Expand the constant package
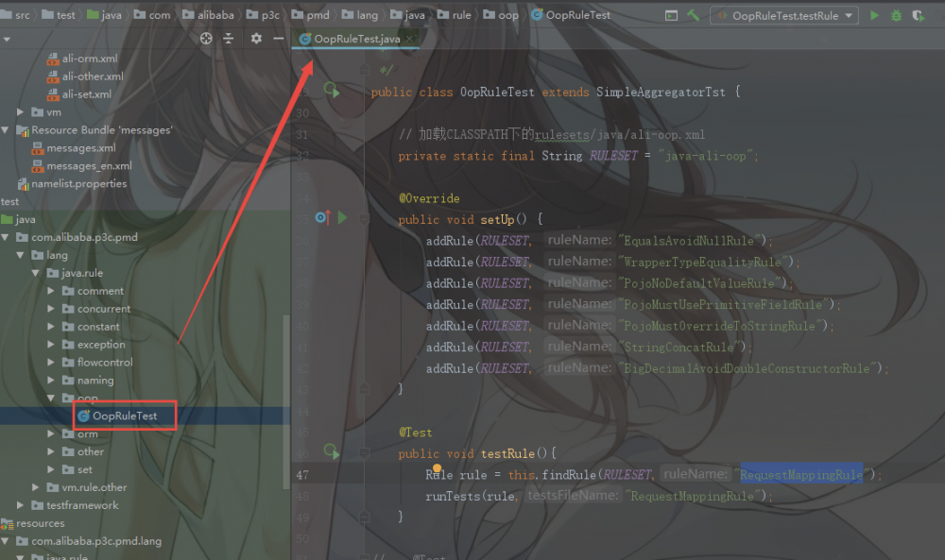 [51, 327]
